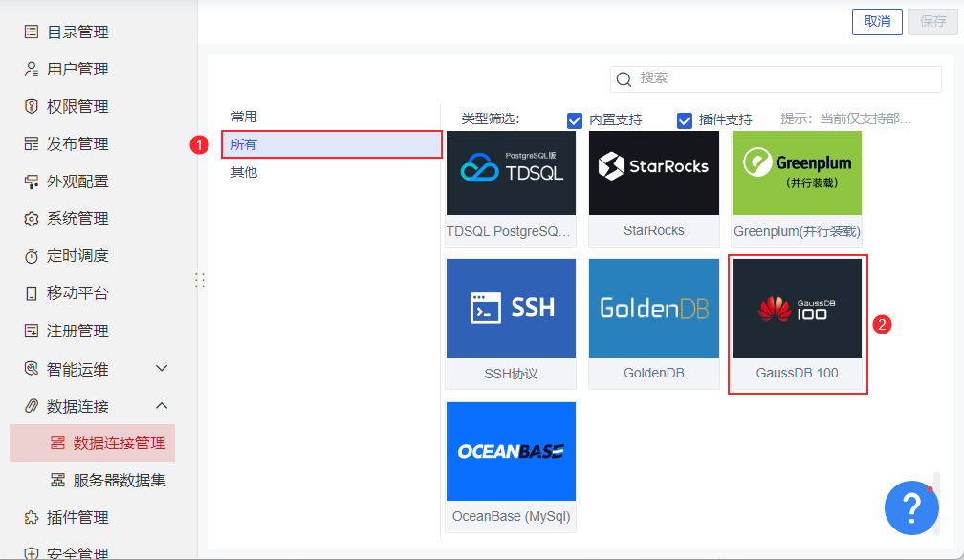Select the OceanBase MySql logo tile

tap(511, 451)
